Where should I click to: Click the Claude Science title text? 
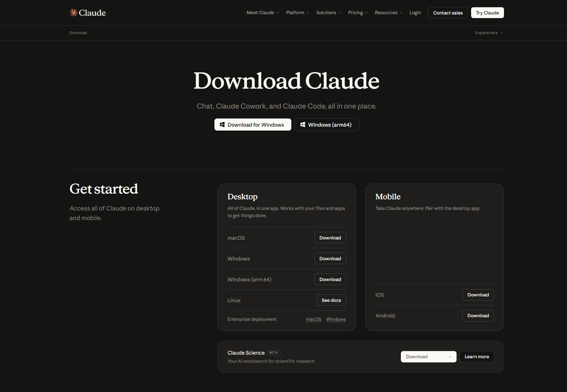coord(246,353)
